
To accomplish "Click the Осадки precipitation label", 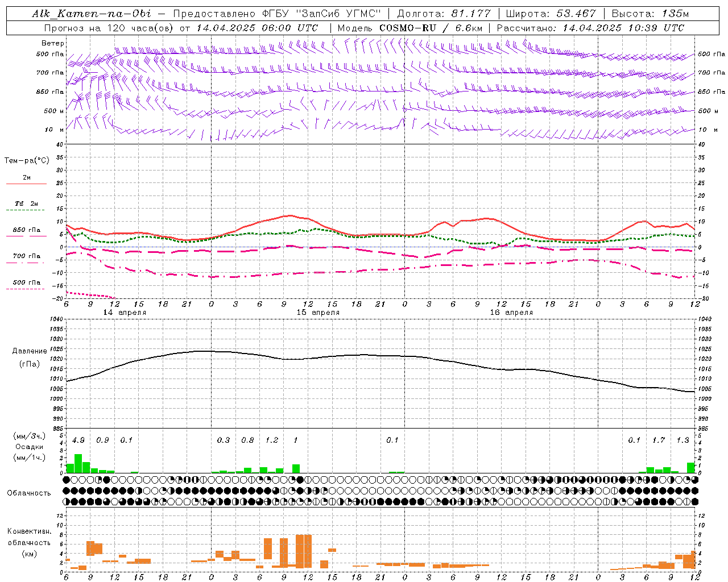I will click(x=29, y=447).
